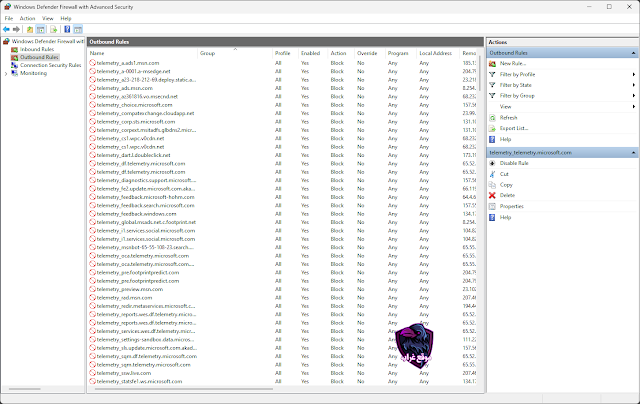Open Properties of the selected rule
This screenshot has width=640, height=404.
511,206
